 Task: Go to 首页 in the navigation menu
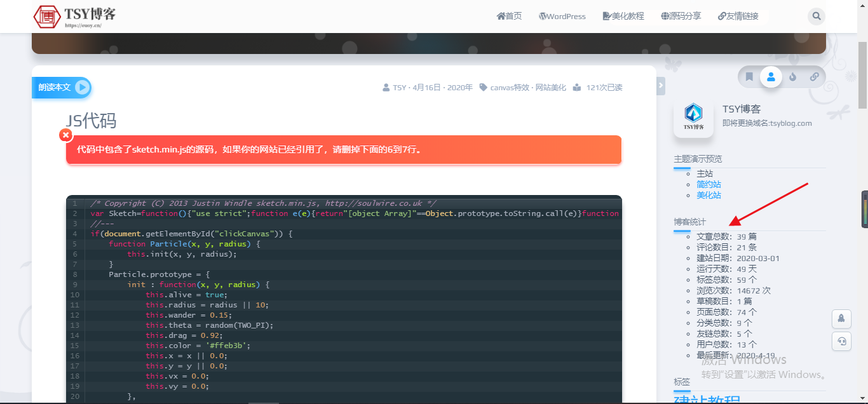[509, 17]
